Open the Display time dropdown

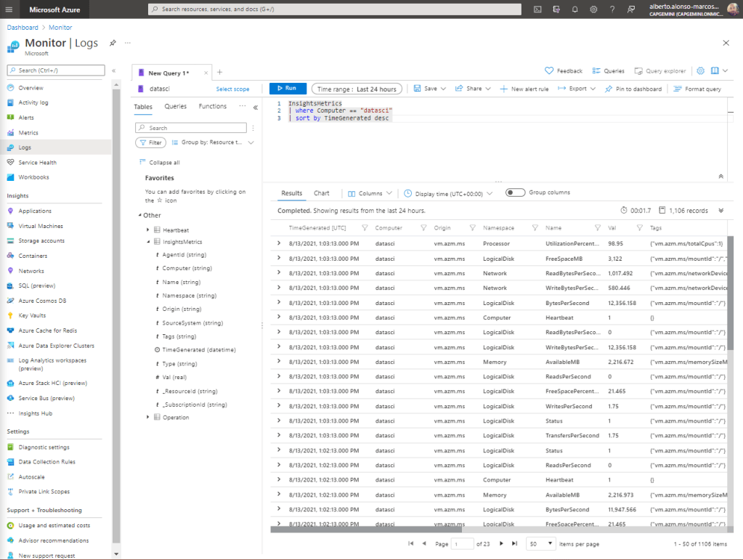click(448, 193)
